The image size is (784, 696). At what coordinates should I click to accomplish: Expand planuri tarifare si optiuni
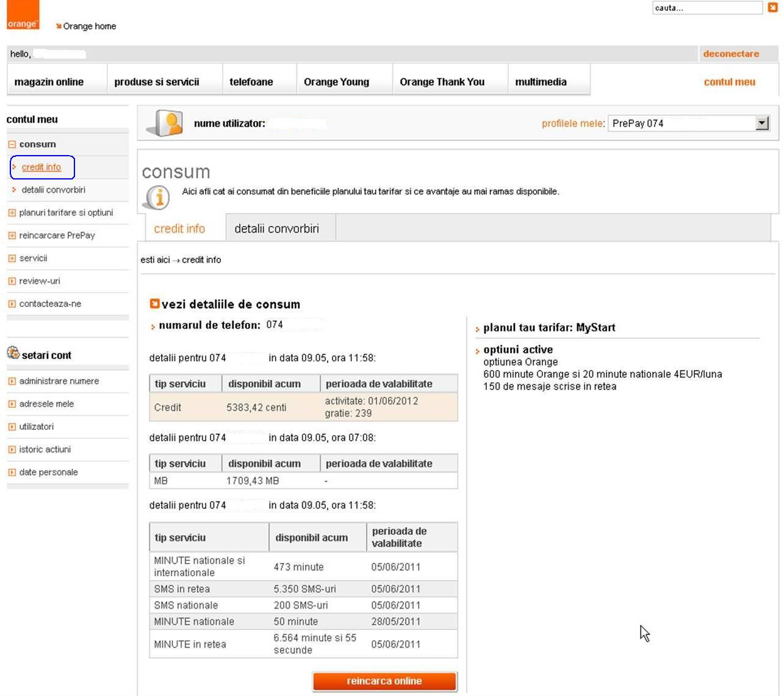pos(12,213)
